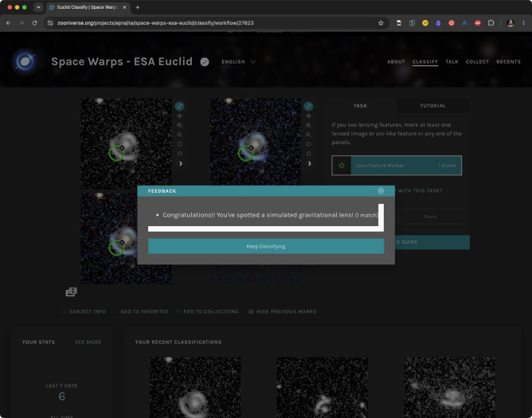The image size is (532, 418).
Task: Switch to the Tutorial tab
Action: (433, 106)
